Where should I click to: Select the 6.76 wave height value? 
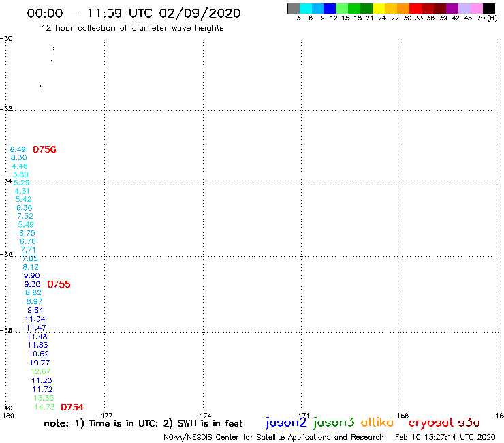(28, 241)
